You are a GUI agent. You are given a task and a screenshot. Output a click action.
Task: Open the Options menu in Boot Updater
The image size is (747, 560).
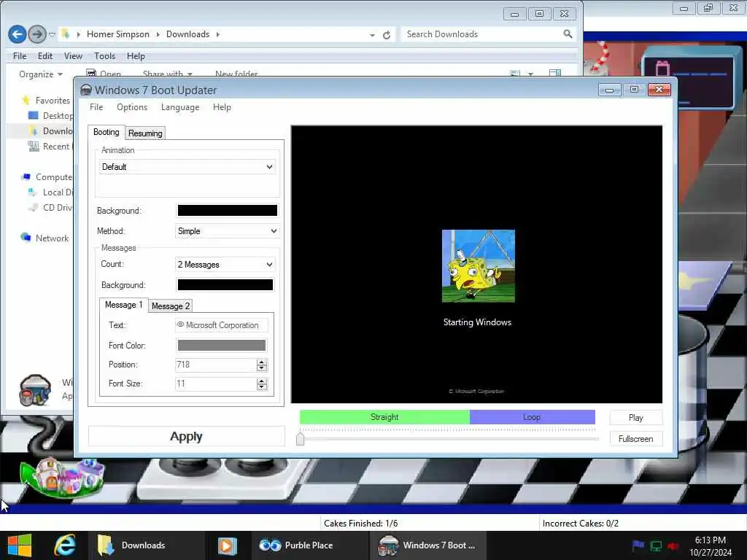[132, 107]
